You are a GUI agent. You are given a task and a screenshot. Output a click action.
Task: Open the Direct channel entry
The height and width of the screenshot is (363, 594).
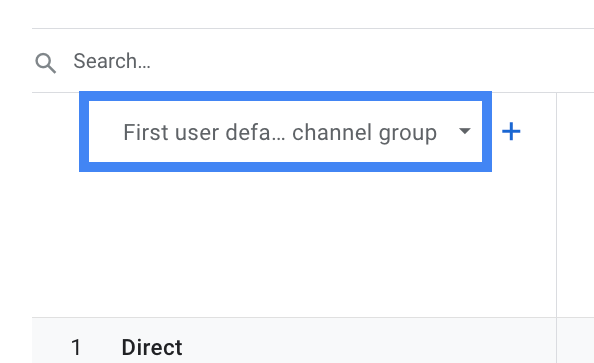[152, 347]
